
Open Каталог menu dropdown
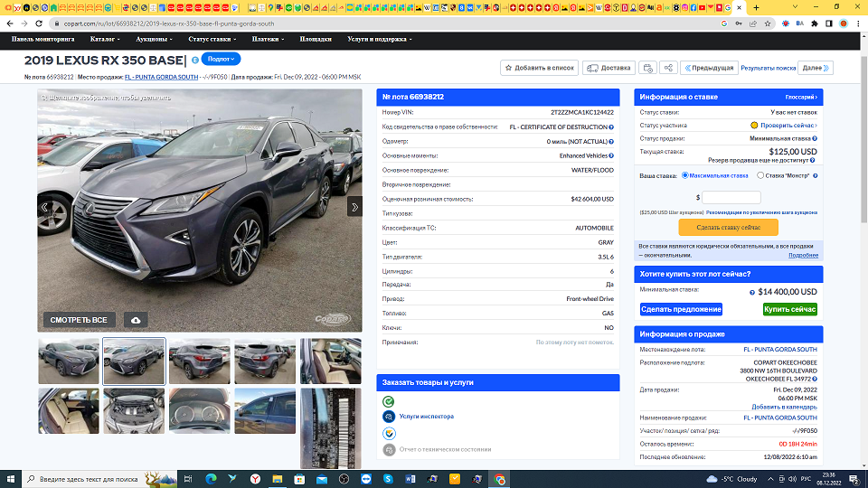[105, 39]
